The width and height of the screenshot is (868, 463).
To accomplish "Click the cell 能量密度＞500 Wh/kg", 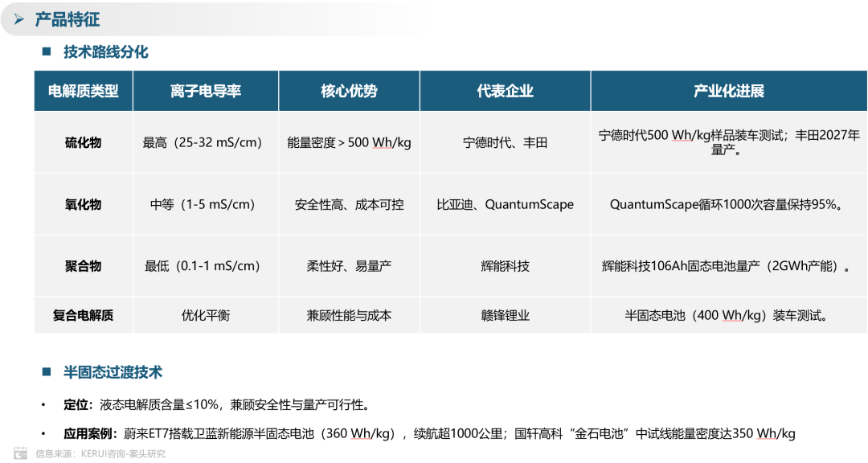I will [349, 142].
